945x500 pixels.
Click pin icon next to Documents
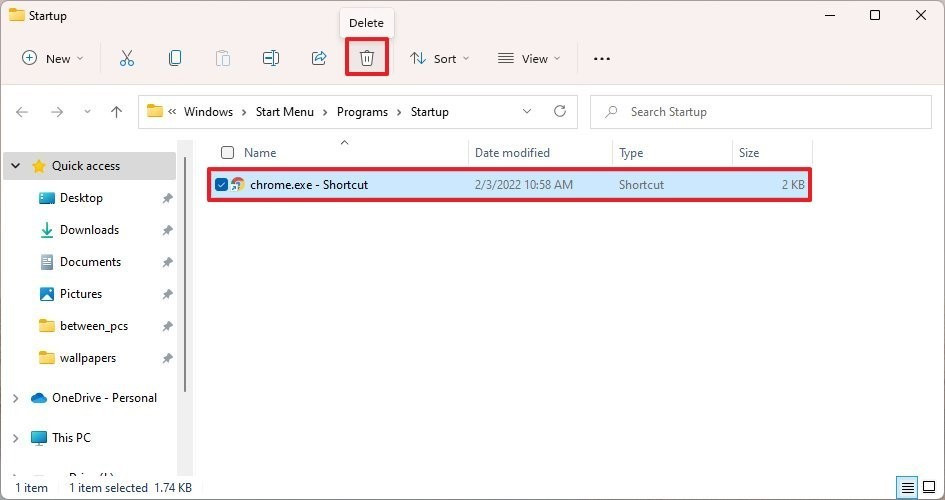click(x=168, y=262)
